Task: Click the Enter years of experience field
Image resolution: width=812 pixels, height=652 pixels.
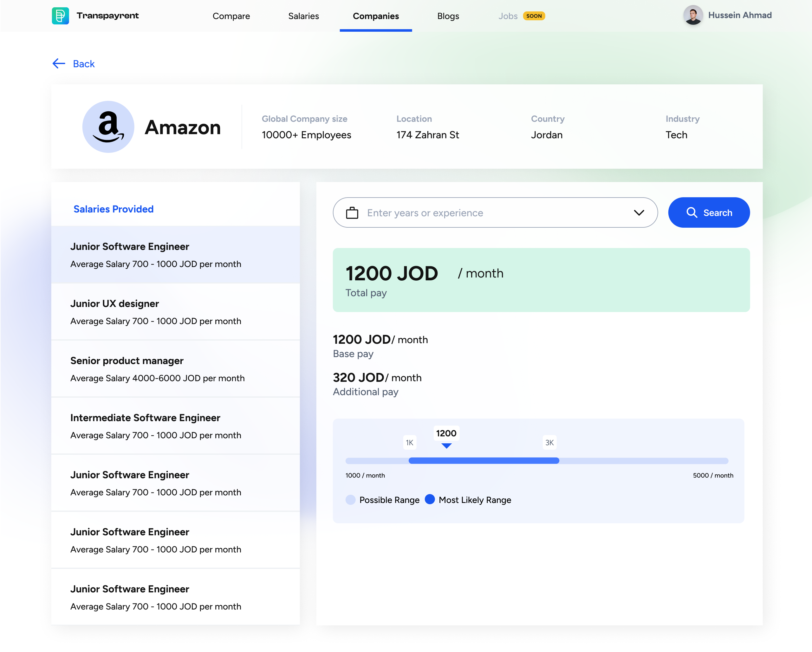Action: pos(490,213)
